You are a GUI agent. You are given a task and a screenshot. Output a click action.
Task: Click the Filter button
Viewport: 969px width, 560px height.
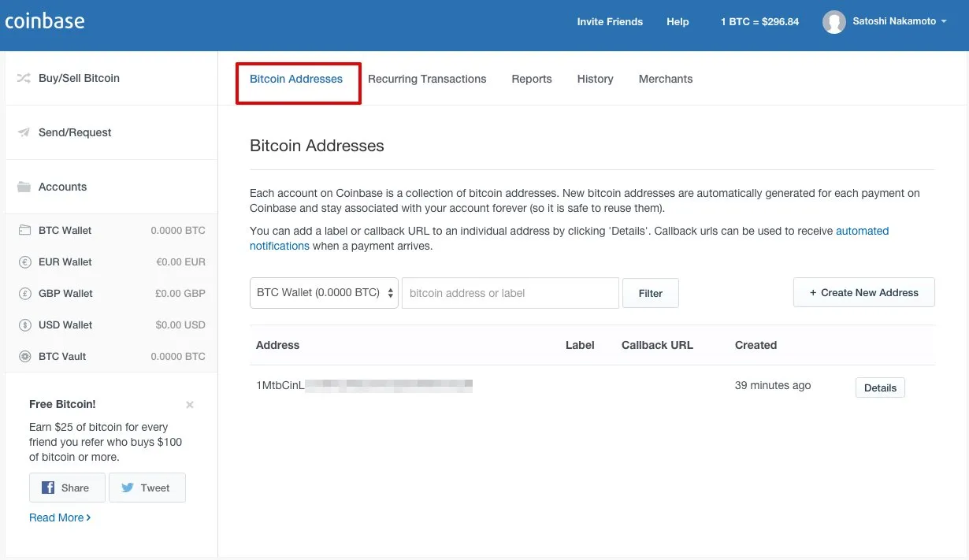click(651, 293)
